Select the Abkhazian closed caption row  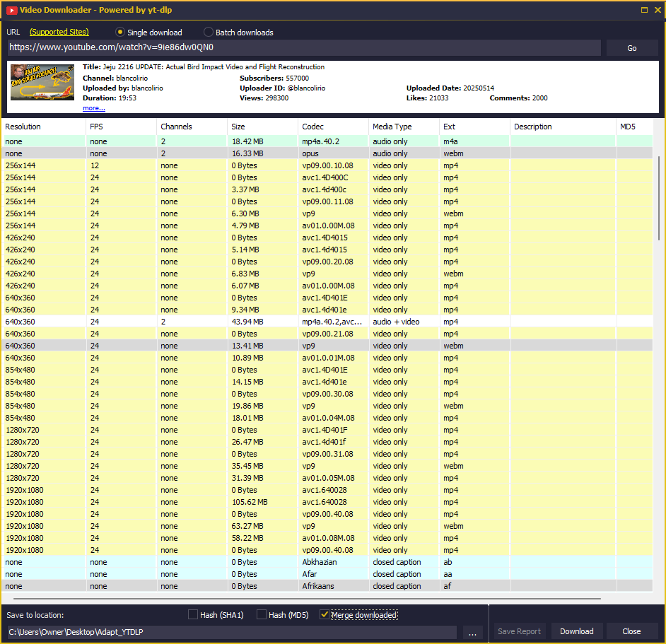327,562
